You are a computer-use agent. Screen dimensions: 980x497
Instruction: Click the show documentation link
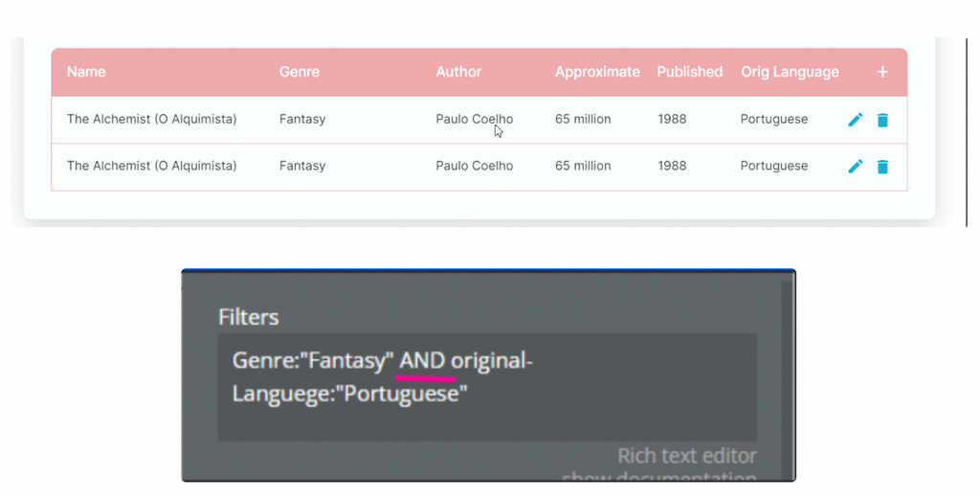tap(659, 476)
